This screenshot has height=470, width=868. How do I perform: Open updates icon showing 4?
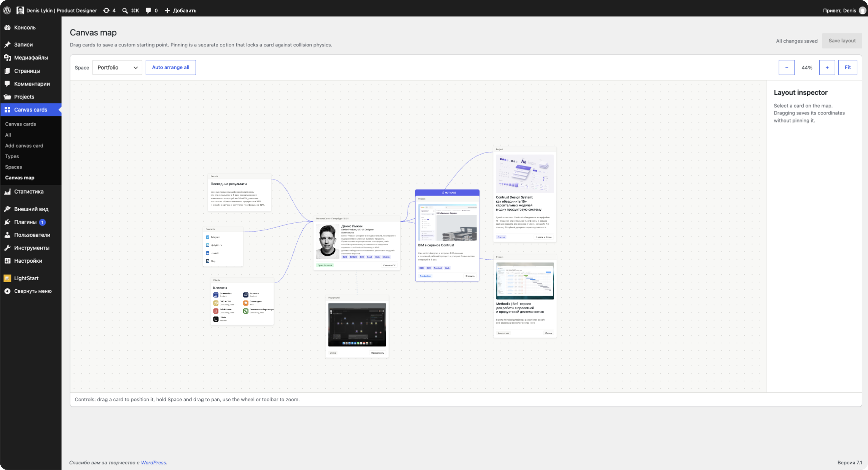pos(106,10)
